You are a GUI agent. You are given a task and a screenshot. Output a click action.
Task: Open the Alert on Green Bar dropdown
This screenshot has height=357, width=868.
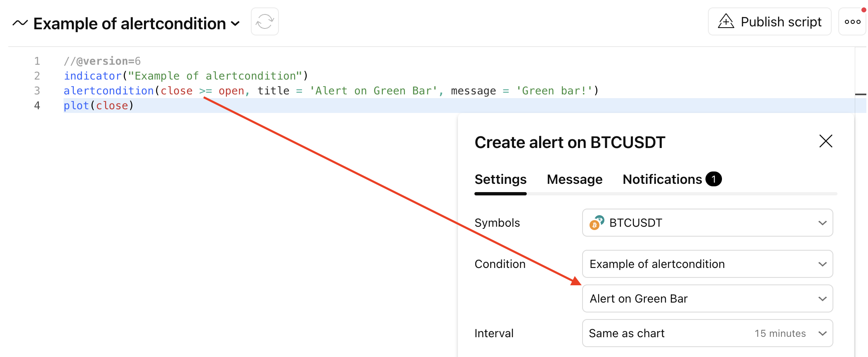(x=707, y=298)
